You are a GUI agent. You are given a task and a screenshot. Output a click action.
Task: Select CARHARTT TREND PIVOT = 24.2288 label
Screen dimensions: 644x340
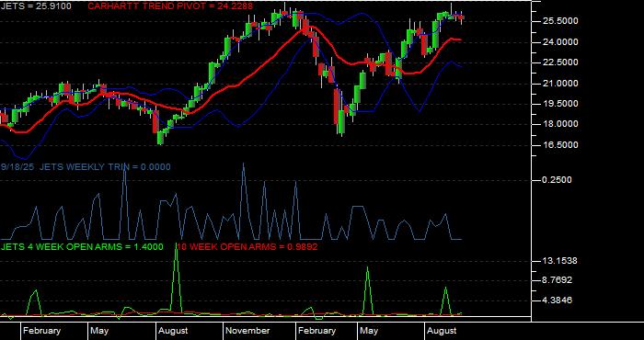tap(170, 6)
